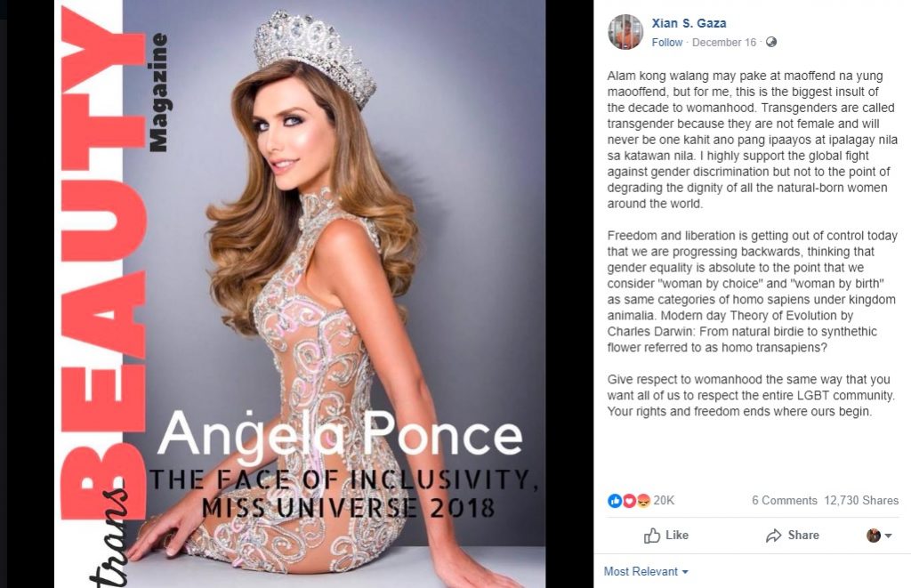
Task: Click the angry face reaction icon
Action: click(643, 500)
